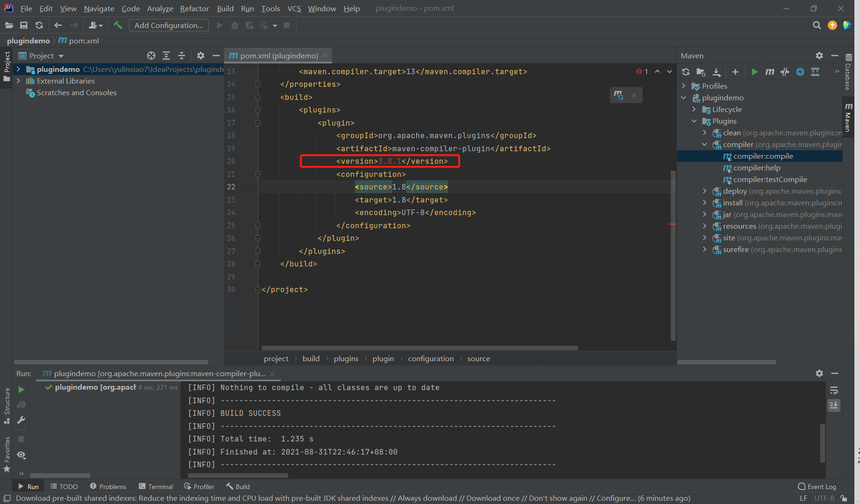
Task: Run selected Maven build with green arrow
Action: pyautogui.click(x=754, y=72)
